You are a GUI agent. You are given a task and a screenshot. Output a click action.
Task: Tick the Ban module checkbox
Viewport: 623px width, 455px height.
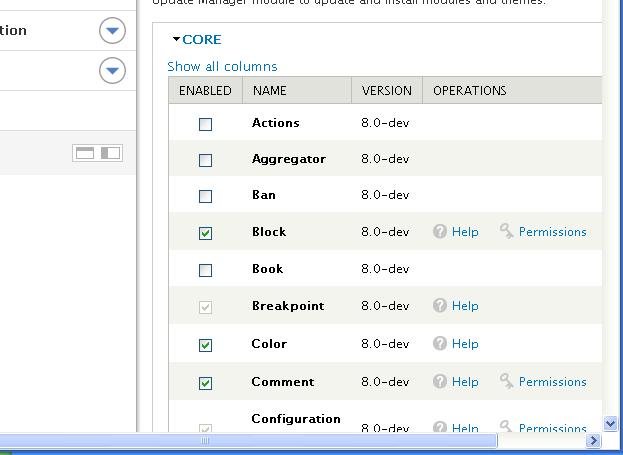(205, 196)
